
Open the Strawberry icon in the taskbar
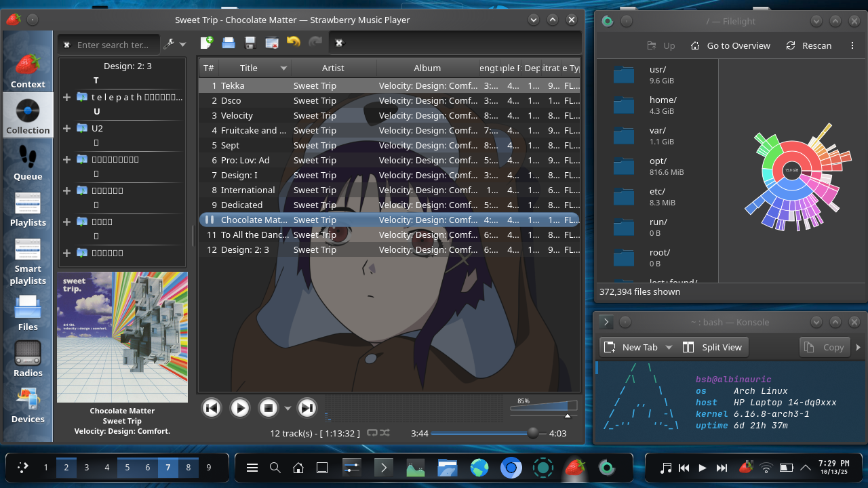[x=575, y=468]
